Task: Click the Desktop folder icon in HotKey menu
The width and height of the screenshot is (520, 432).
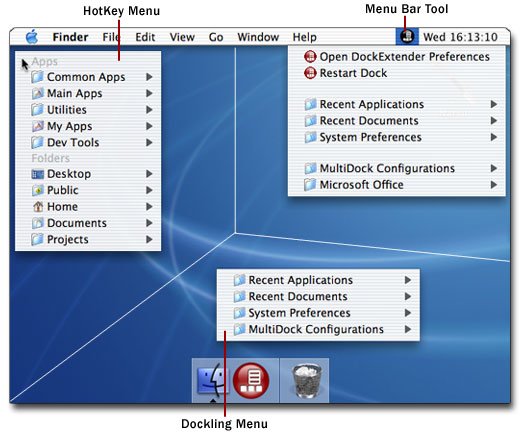Action: [x=37, y=174]
